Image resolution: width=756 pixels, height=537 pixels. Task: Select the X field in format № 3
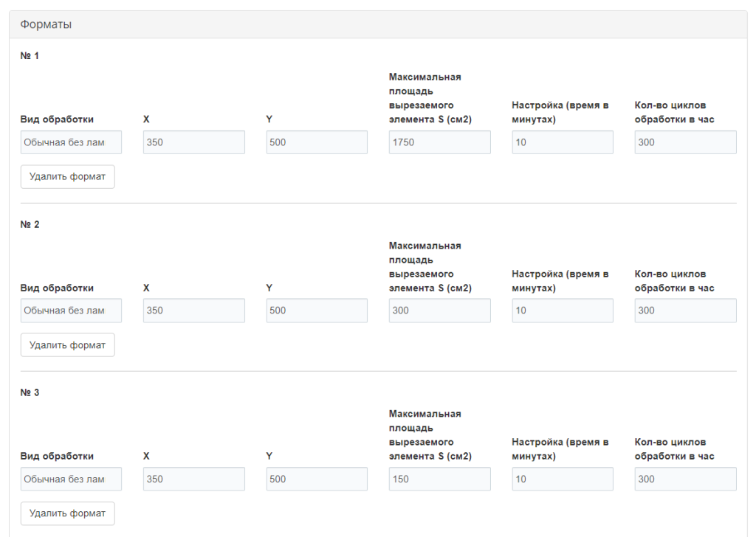(193, 479)
